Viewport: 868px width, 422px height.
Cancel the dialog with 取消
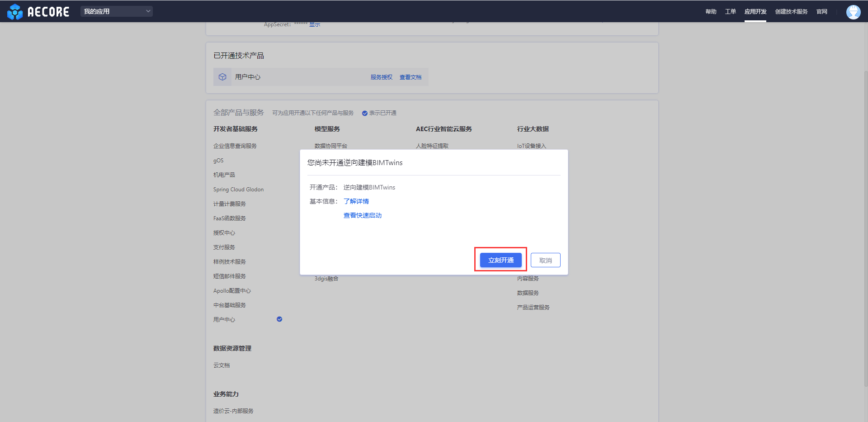545,260
